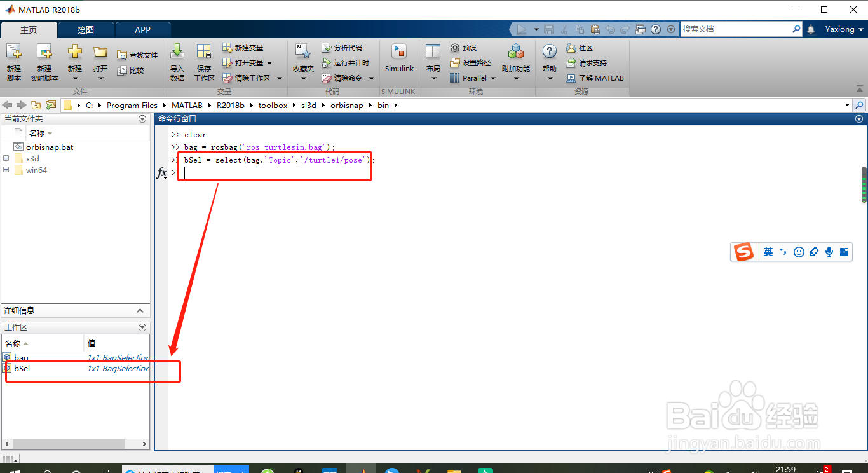Click Find Files (查找文件)
Viewport: 868px width, 473px height.
point(137,55)
